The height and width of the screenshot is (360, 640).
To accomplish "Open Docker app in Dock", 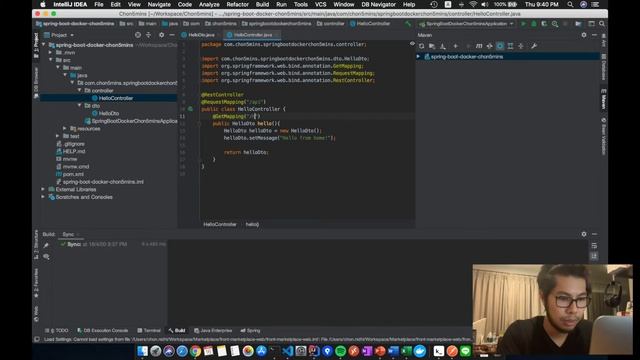I will 420,351.
